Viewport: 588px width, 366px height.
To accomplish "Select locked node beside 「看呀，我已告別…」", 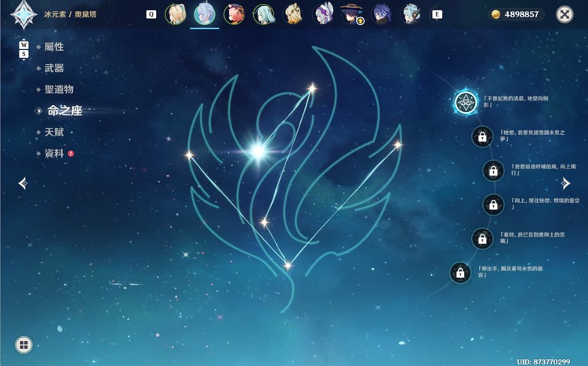I will (482, 238).
